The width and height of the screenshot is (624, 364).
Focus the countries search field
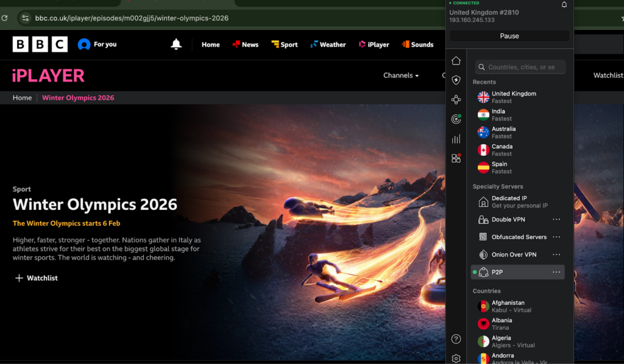520,67
